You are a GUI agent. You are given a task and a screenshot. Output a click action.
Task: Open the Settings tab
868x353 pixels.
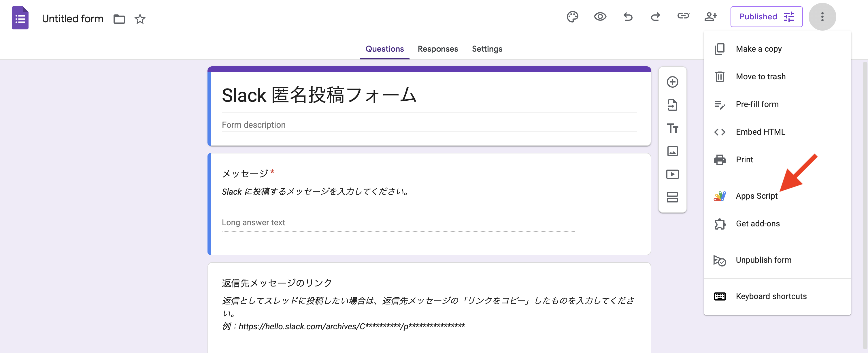point(487,49)
